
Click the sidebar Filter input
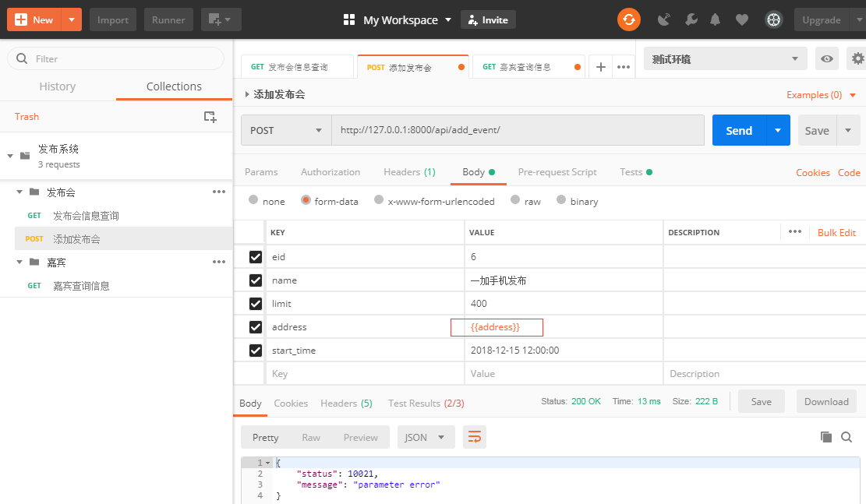[116, 58]
